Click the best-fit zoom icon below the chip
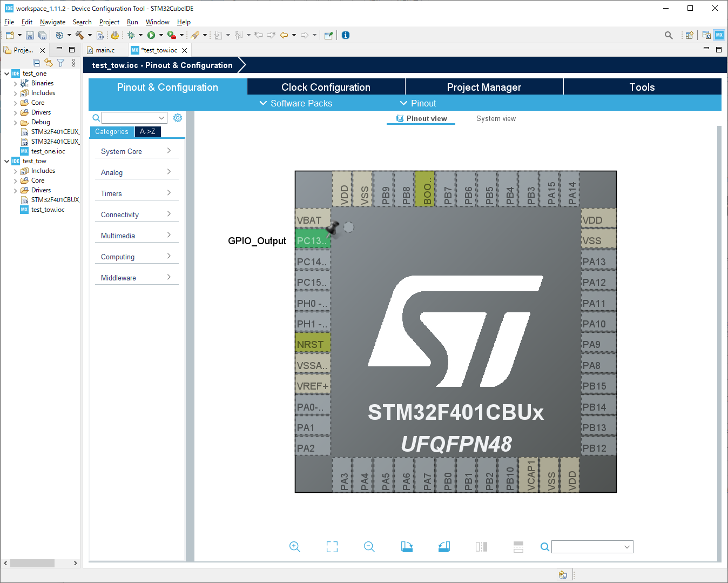 [332, 546]
